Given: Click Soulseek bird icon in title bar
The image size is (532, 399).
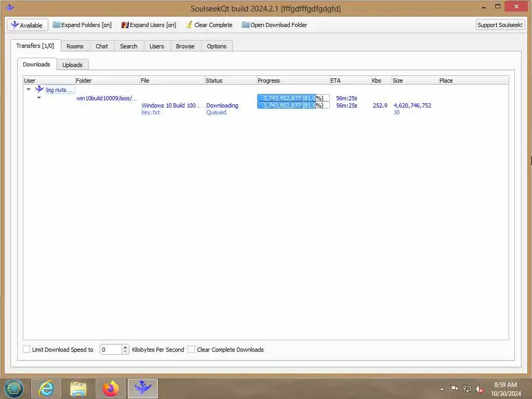Looking at the screenshot, I should [10, 7].
